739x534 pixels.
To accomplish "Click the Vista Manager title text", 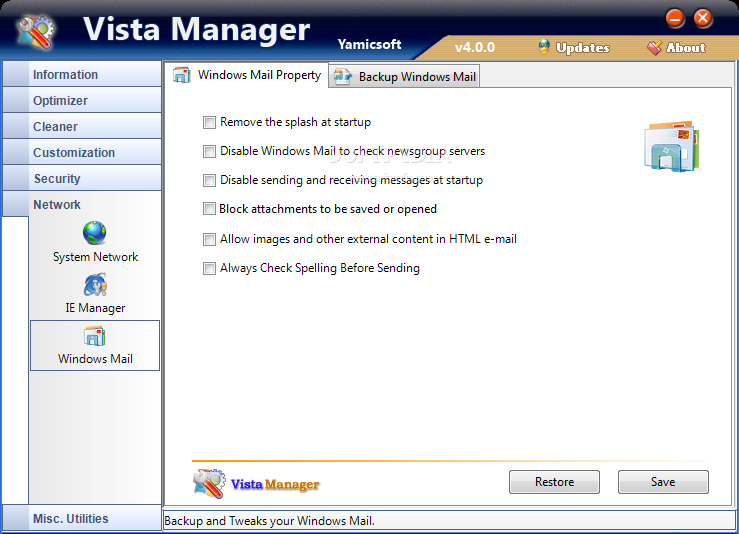I will pos(197,29).
